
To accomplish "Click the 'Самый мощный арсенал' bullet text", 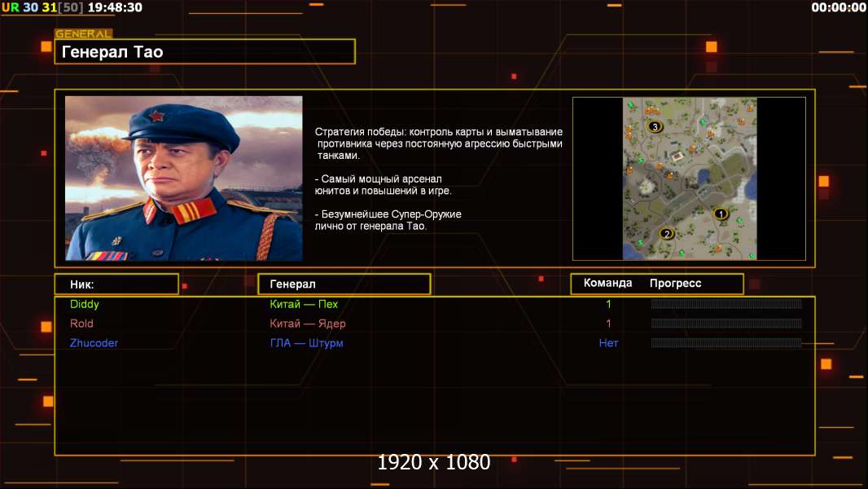I will [383, 185].
